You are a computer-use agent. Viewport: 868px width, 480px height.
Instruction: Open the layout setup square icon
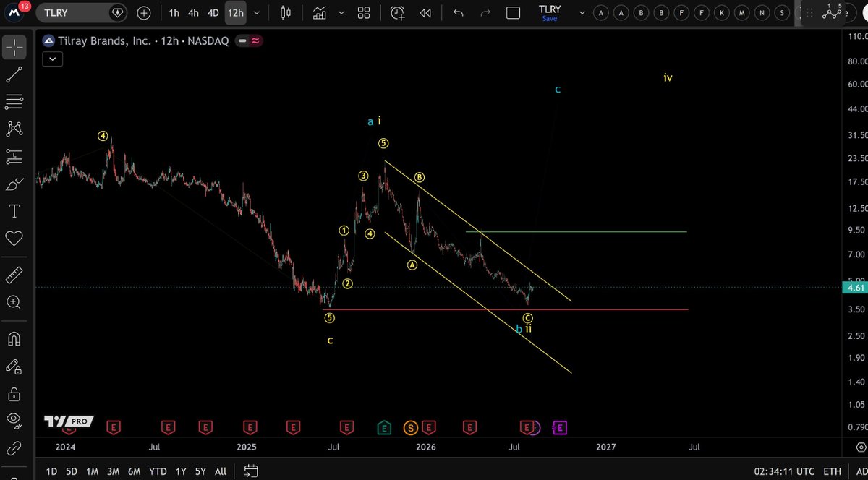pyautogui.click(x=513, y=13)
